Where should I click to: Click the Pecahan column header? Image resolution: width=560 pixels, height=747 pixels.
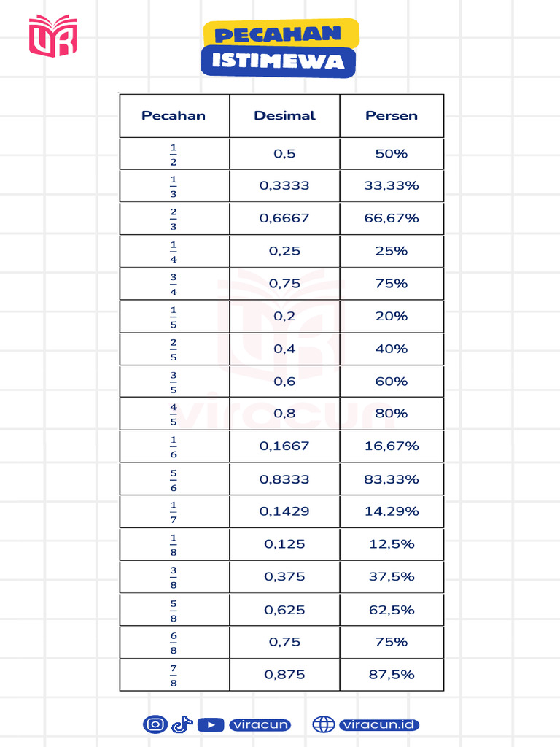pyautogui.click(x=174, y=115)
